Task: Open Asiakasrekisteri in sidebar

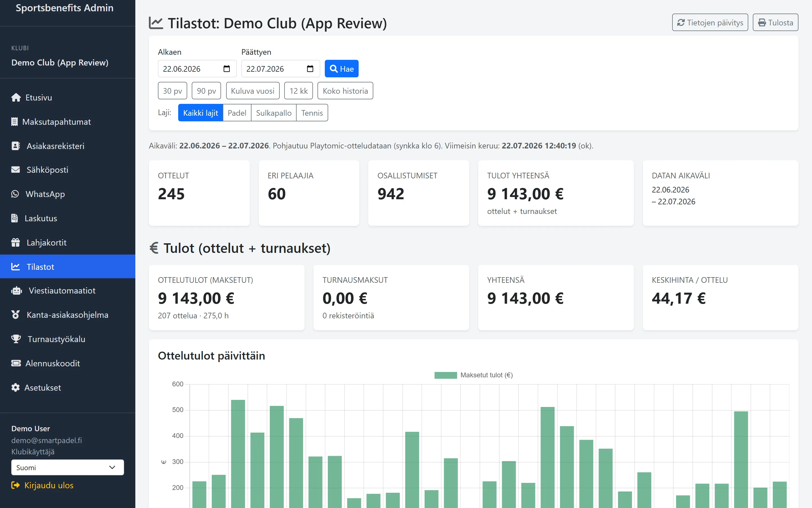Action: (x=67, y=146)
